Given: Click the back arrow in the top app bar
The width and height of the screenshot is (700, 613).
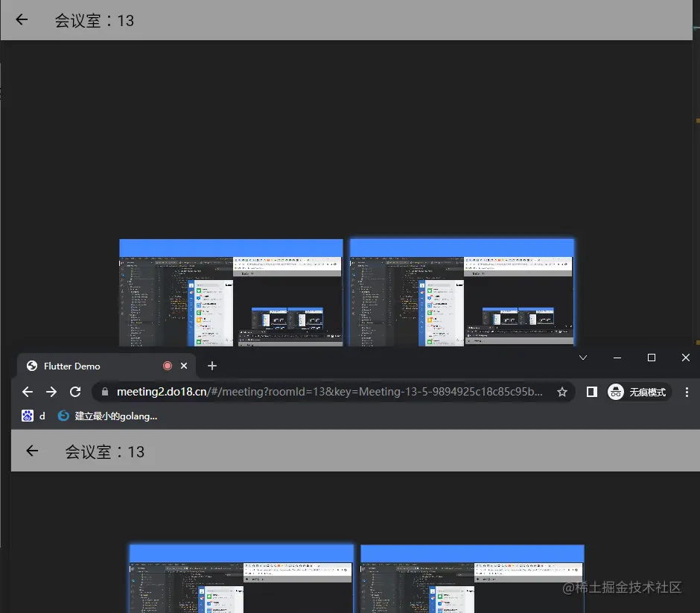Looking at the screenshot, I should (21, 20).
